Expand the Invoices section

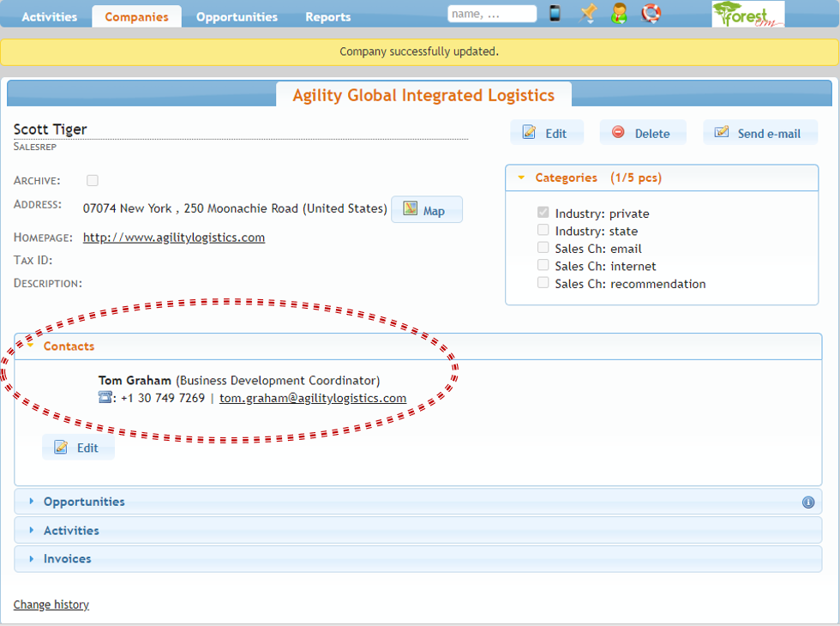tap(67, 559)
